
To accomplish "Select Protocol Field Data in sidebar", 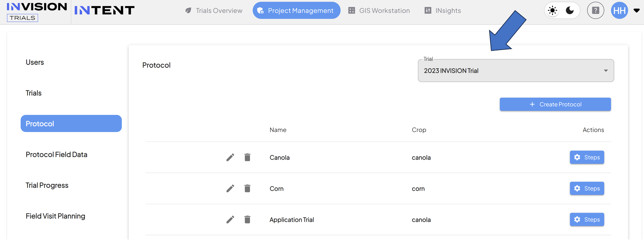I will [x=57, y=155].
